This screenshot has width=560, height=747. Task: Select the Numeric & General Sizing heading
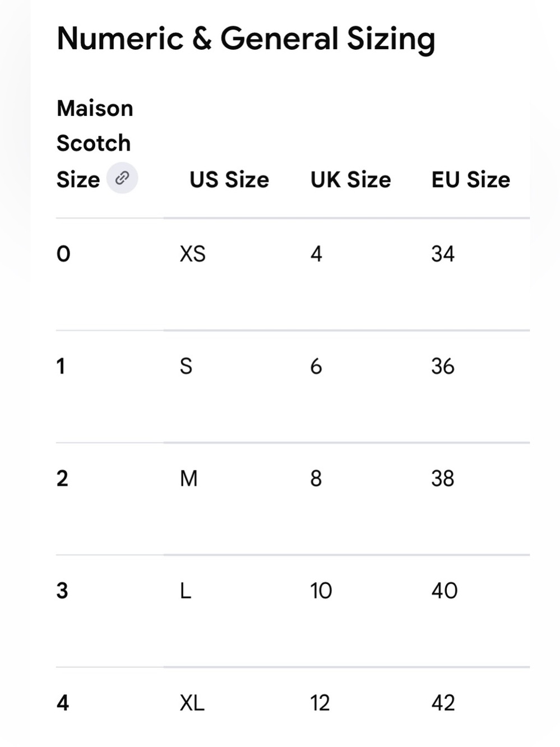pos(246,39)
